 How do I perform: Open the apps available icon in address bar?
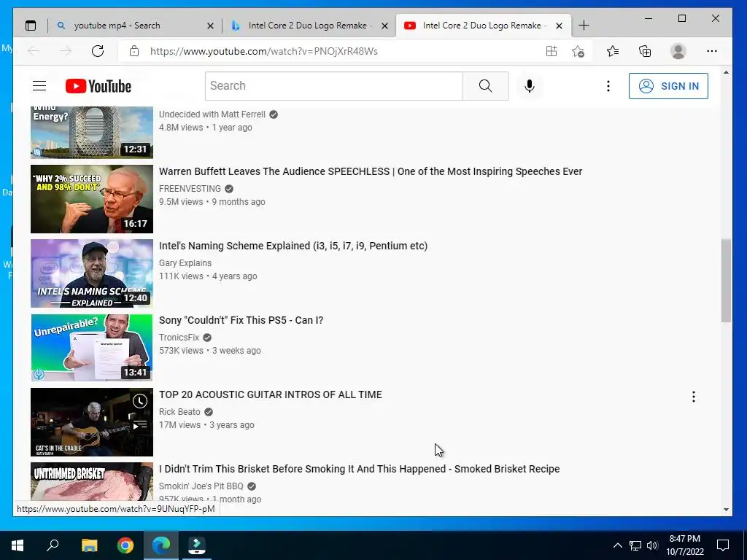[x=551, y=51]
